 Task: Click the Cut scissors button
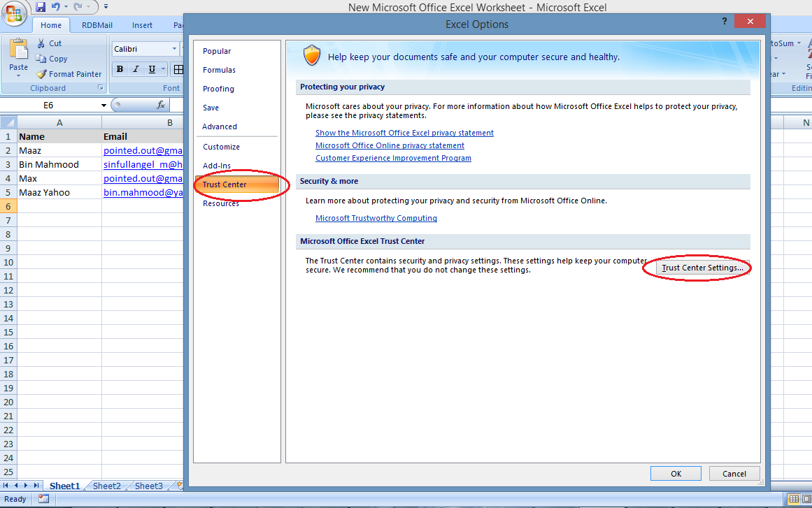(49, 43)
